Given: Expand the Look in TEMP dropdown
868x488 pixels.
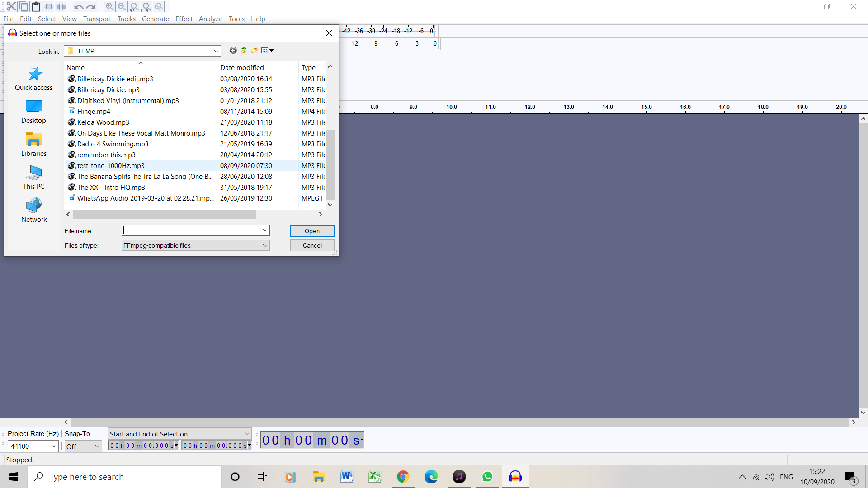Looking at the screenshot, I should coord(216,51).
